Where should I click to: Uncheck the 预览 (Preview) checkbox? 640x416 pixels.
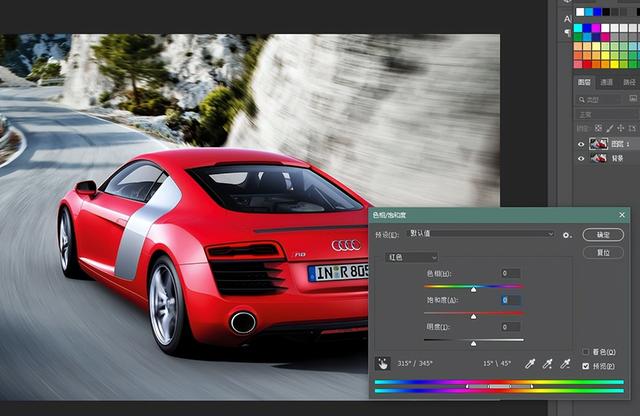586,366
